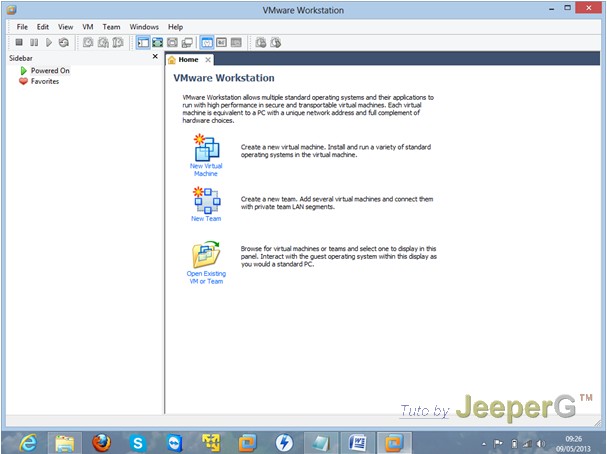
Task: Click the battery tray icon
Action: coord(514,444)
